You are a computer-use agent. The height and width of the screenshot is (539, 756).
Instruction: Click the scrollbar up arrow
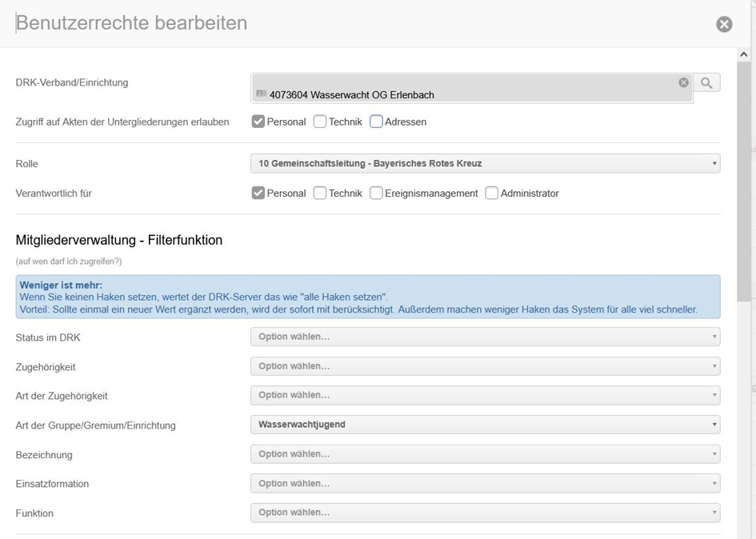(x=745, y=54)
